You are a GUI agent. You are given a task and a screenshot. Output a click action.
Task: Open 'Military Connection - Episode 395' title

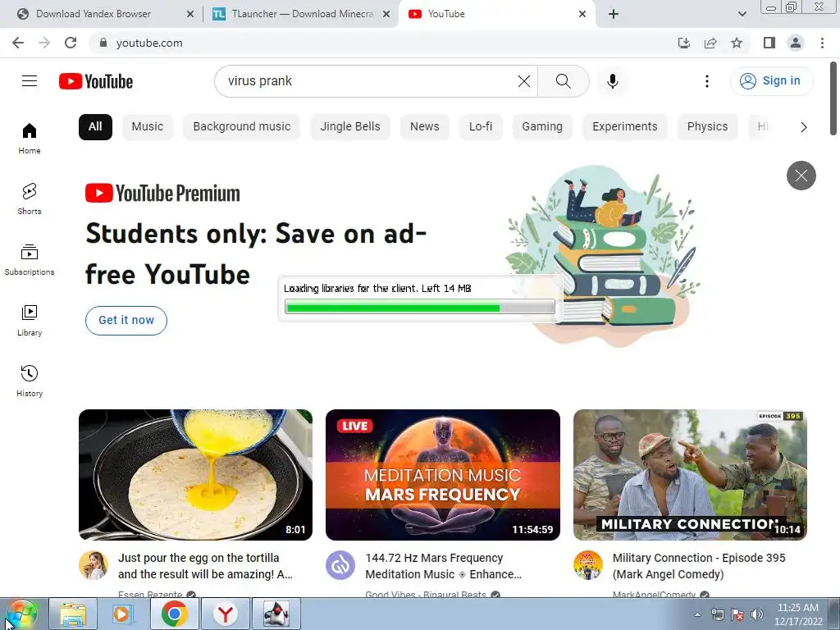(x=699, y=566)
